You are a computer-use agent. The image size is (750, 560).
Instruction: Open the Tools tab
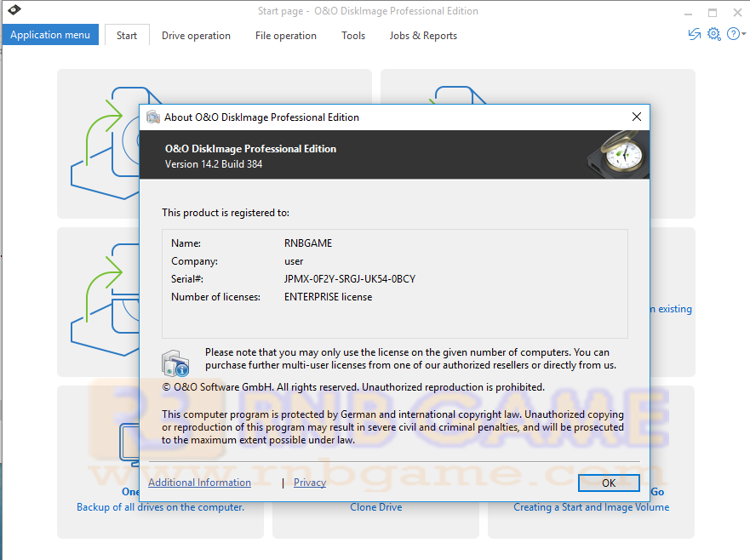[353, 36]
